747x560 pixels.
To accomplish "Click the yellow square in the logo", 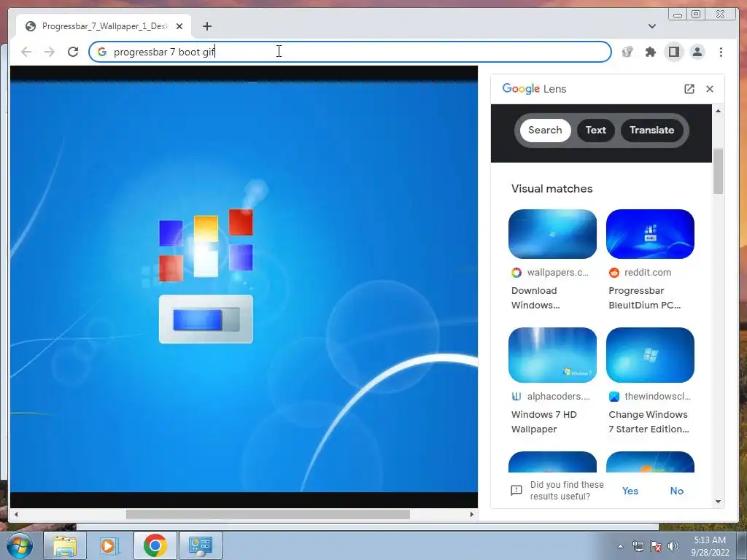I will coord(206,228).
